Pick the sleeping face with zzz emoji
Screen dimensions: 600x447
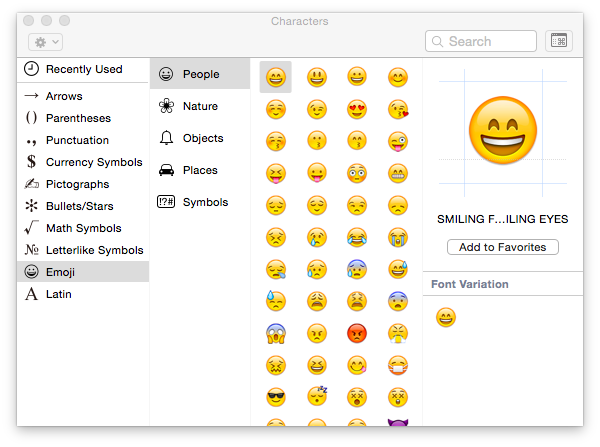(x=317, y=398)
